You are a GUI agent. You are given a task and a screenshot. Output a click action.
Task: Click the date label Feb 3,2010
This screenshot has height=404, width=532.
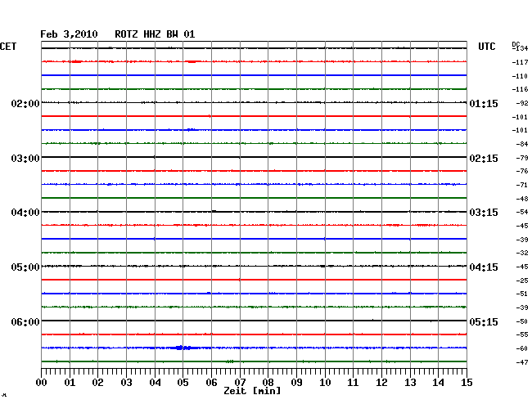(x=69, y=34)
